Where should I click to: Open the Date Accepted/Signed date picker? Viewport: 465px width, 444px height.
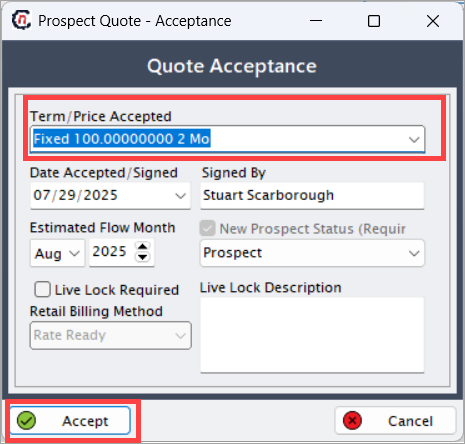[x=181, y=196]
